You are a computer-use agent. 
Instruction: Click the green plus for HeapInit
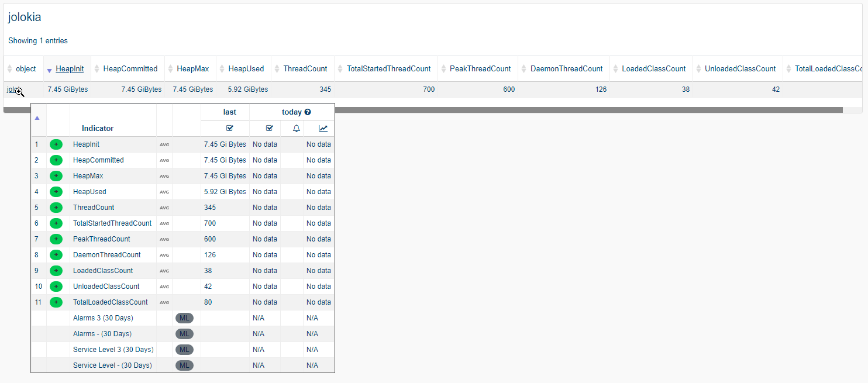pyautogui.click(x=56, y=144)
